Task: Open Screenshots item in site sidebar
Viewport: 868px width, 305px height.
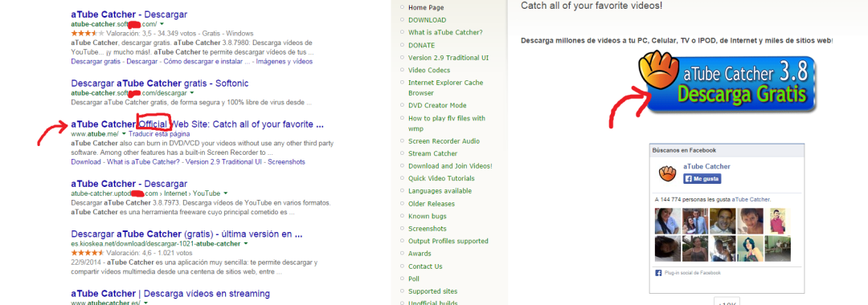Action: pos(428,229)
